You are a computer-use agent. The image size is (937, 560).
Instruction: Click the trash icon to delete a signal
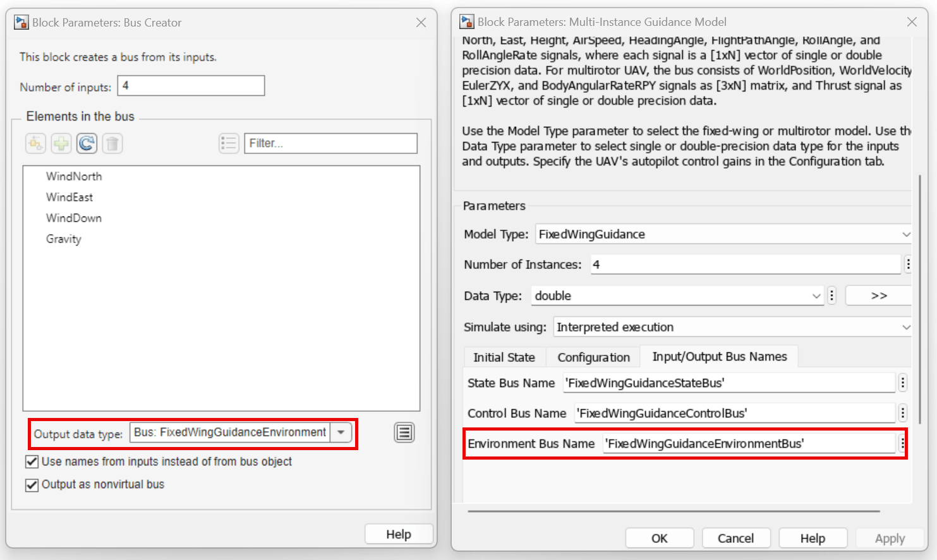[x=112, y=143]
